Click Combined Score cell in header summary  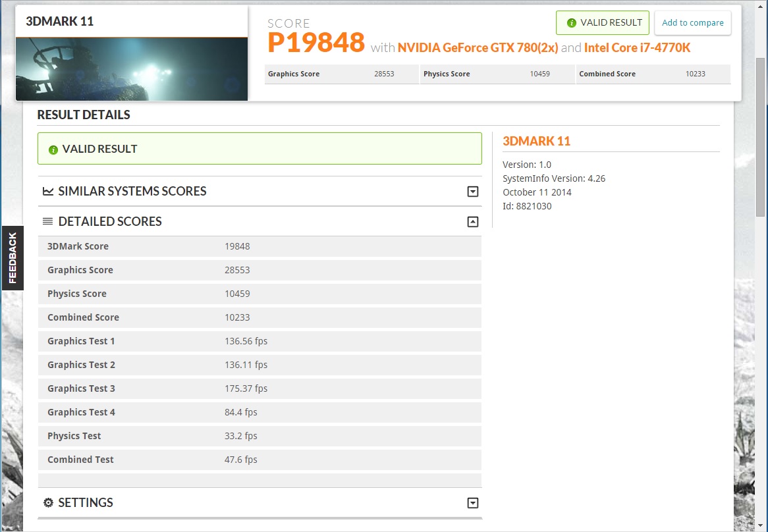[653, 74]
